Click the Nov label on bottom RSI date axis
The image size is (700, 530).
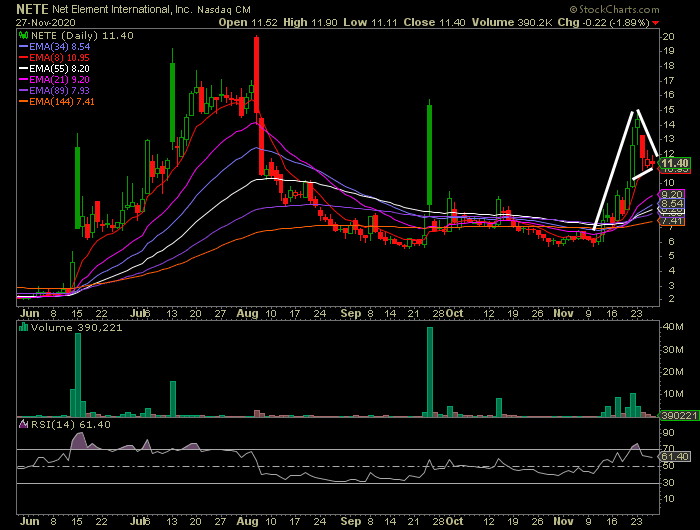(x=563, y=522)
